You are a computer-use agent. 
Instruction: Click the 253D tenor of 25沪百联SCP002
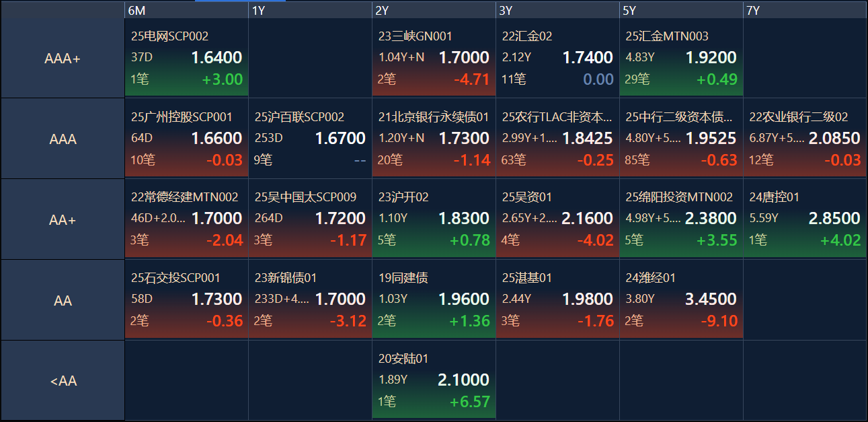268,139
